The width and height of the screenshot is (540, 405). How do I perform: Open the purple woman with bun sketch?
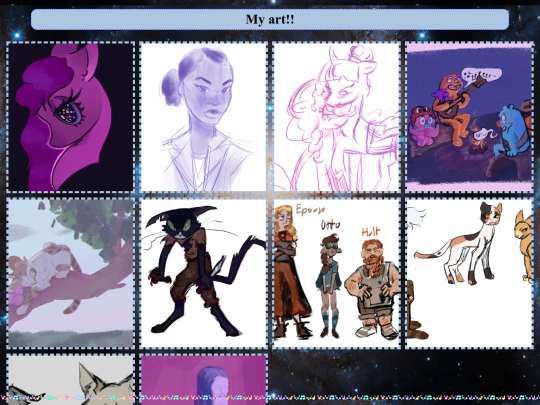pyautogui.click(x=204, y=117)
